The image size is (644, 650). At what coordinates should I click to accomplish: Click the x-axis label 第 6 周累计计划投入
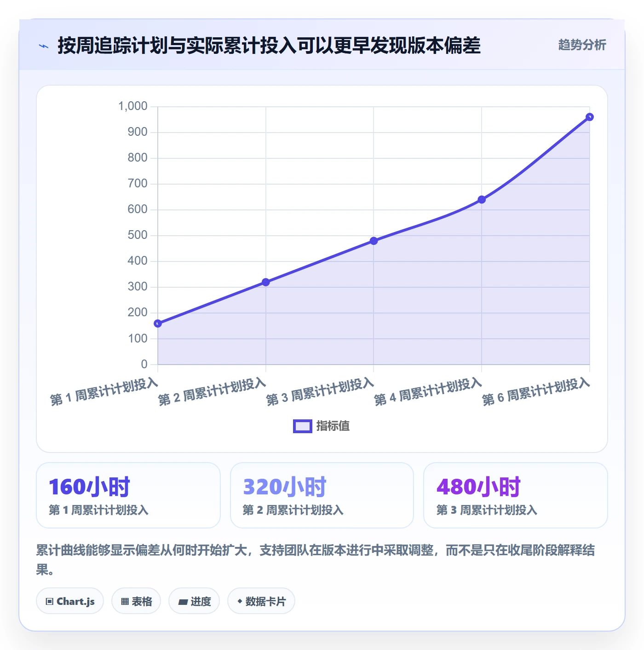[536, 392]
